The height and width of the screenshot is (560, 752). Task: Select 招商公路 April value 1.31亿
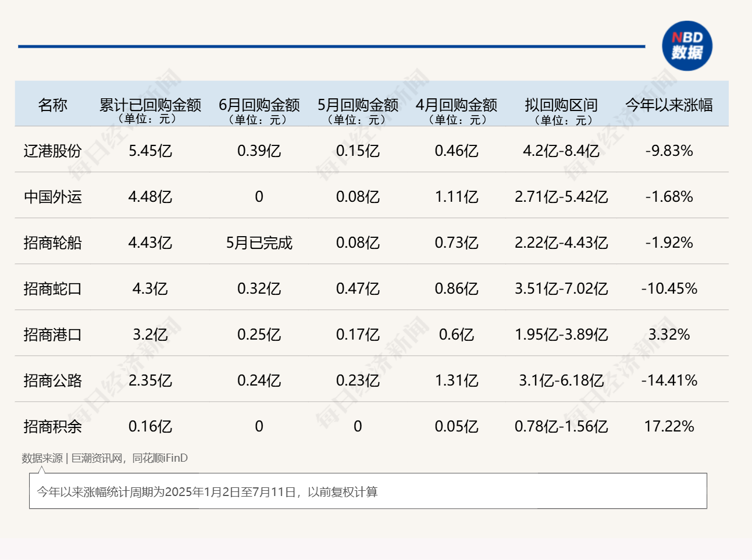[457, 381]
